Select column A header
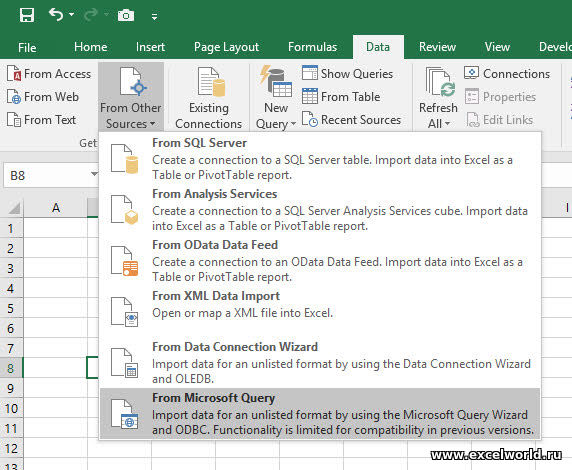This screenshot has width=572, height=470. click(x=55, y=208)
